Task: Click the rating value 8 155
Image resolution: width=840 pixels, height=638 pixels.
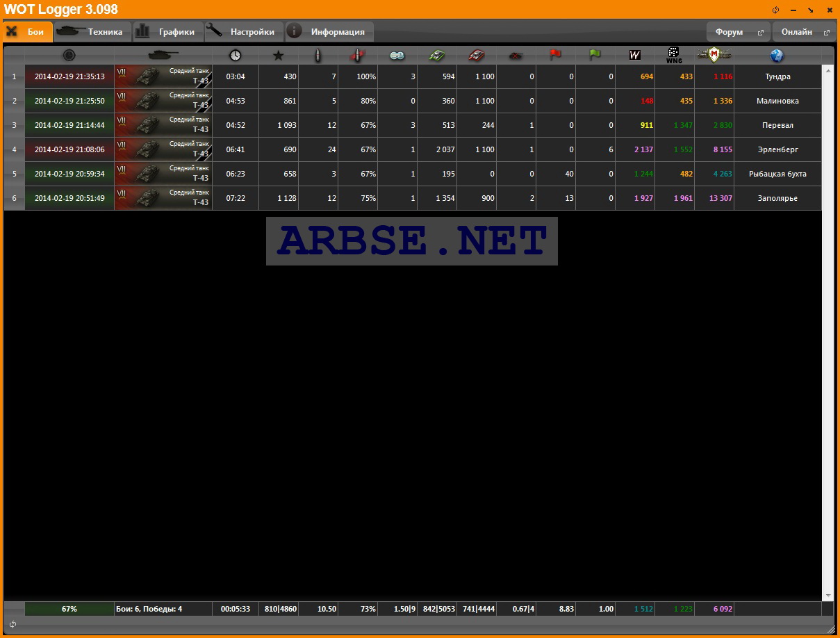Action: (723, 149)
